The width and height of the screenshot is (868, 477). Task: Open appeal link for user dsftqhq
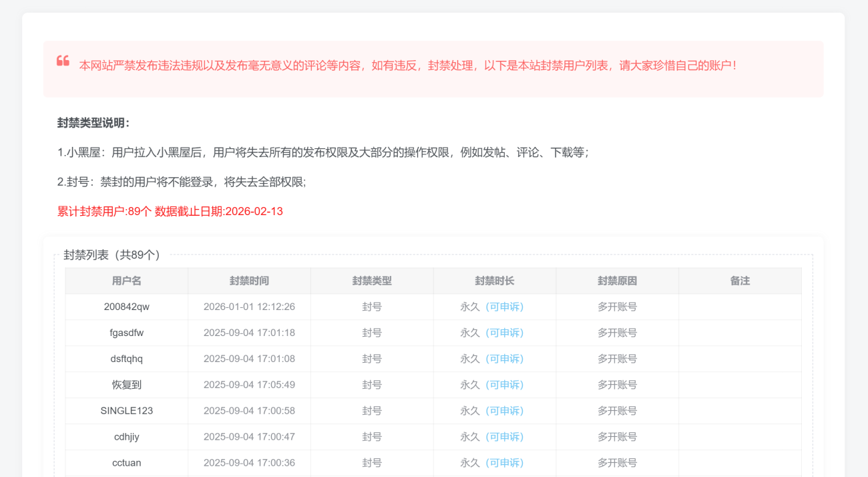click(x=504, y=359)
